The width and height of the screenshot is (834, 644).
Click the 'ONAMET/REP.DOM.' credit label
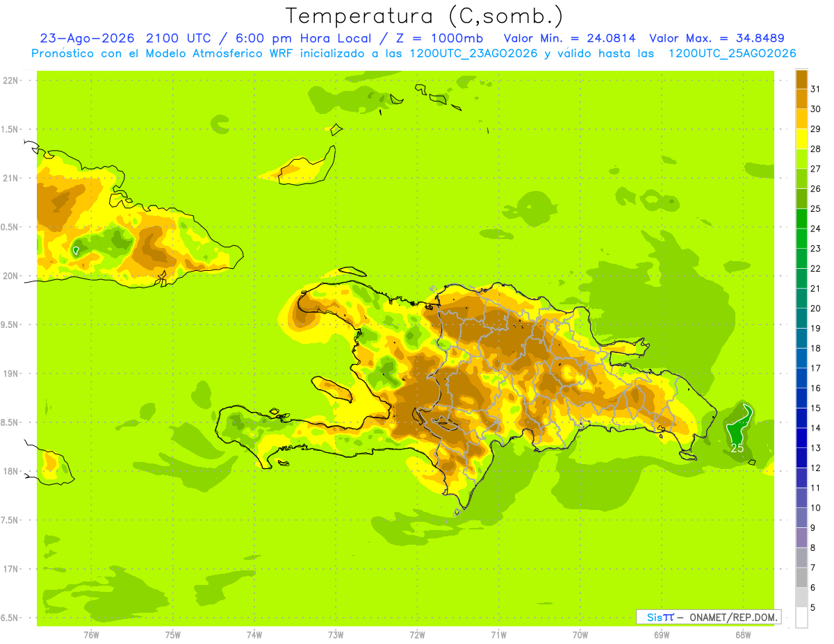[x=733, y=617]
